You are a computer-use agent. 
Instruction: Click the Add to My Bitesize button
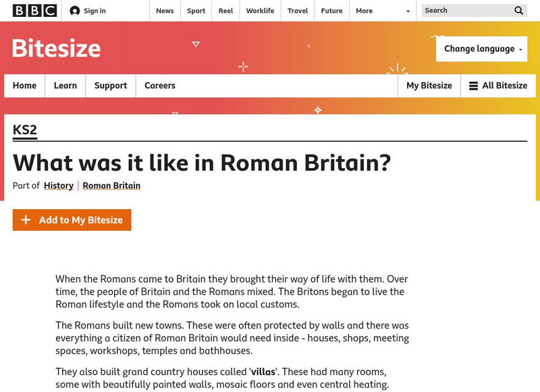tap(72, 220)
